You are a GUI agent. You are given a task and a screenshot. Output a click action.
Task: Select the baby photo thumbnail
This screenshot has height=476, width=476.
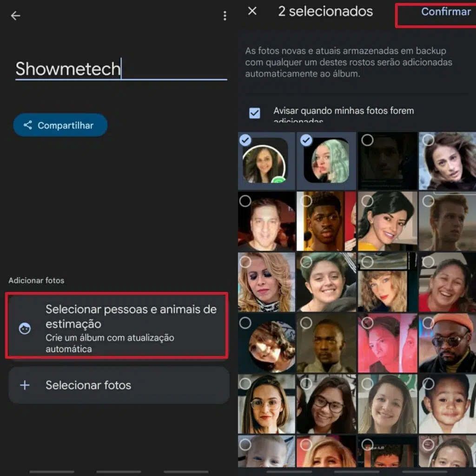tap(447, 403)
